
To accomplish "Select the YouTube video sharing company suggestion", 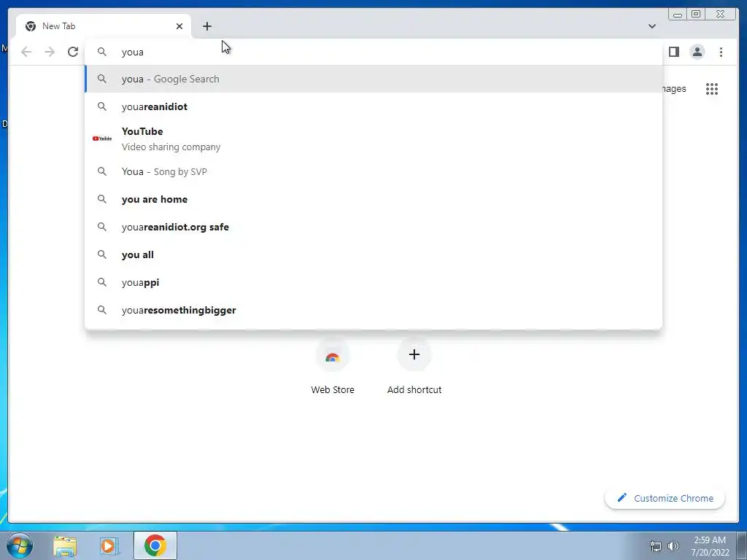I will [373, 139].
